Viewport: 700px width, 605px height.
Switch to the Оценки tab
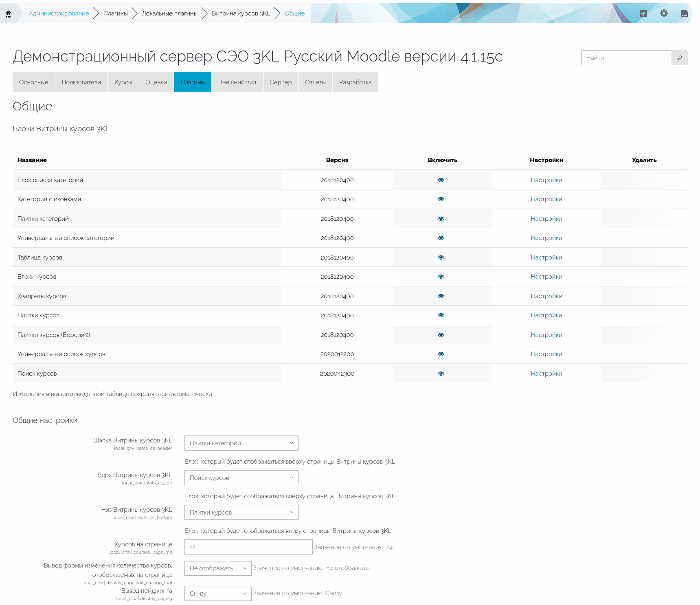coord(156,82)
